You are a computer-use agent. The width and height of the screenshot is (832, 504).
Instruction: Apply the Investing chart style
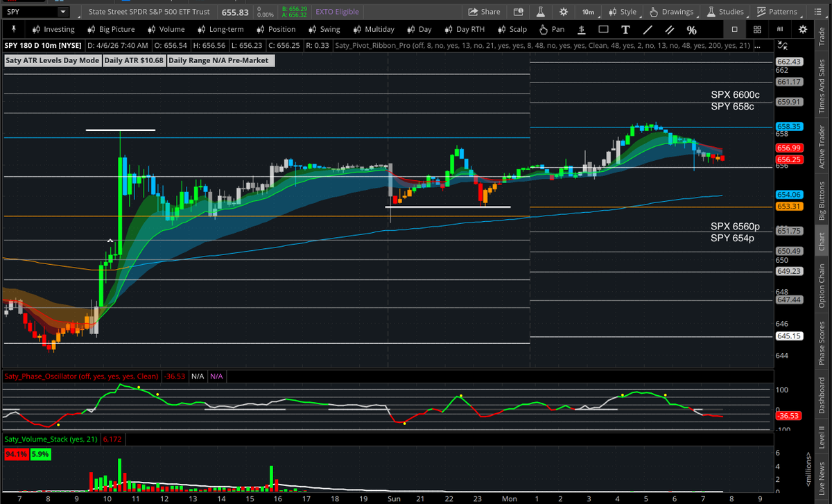click(53, 29)
